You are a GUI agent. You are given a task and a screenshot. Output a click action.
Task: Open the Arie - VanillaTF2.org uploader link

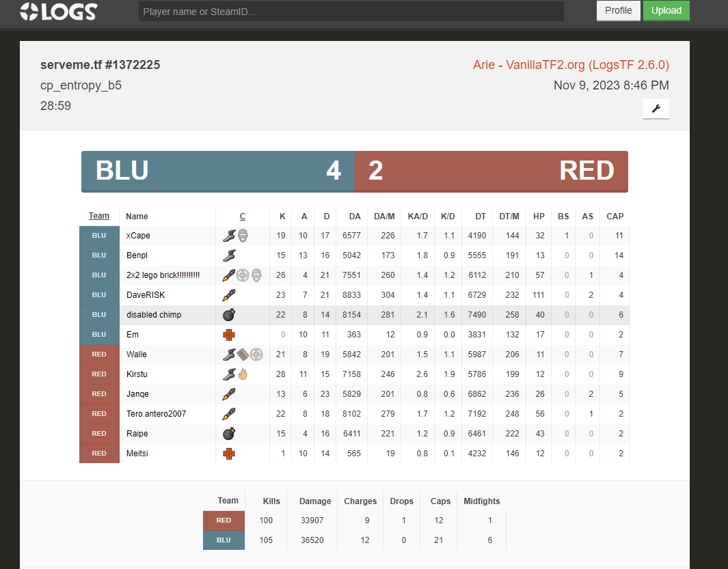pos(570,65)
